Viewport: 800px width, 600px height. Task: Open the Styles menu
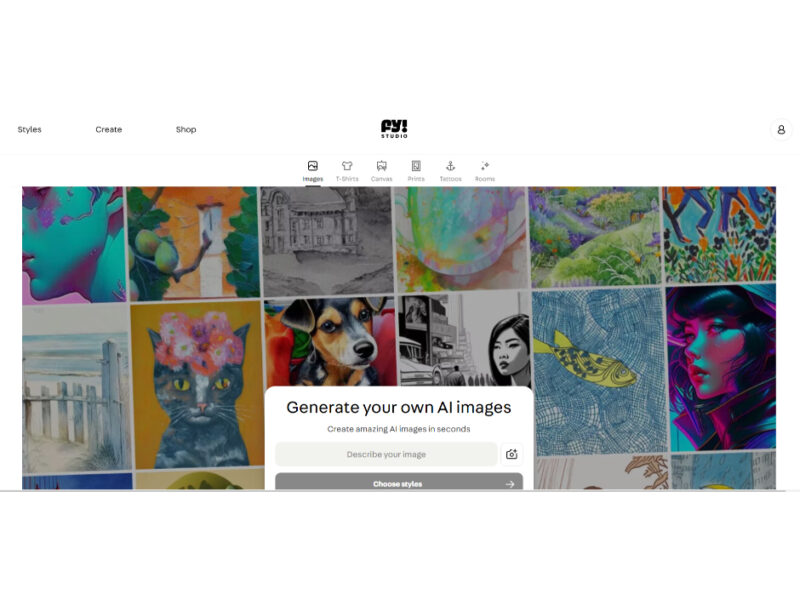30,130
